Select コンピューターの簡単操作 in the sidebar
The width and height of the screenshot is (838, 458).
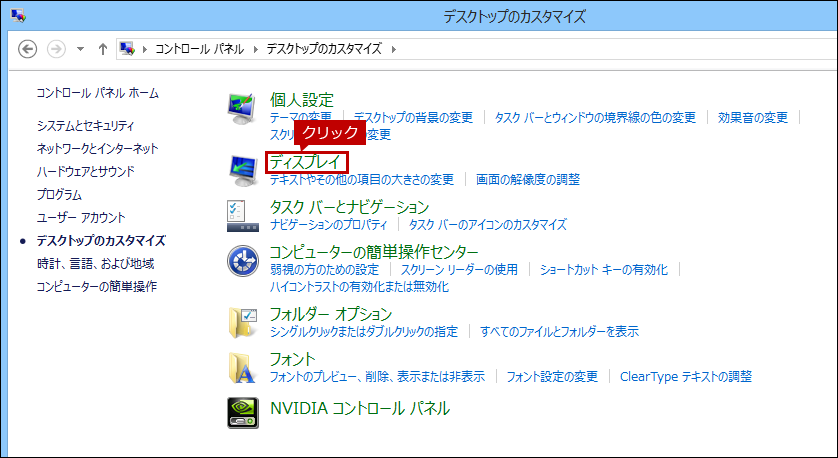(x=97, y=286)
